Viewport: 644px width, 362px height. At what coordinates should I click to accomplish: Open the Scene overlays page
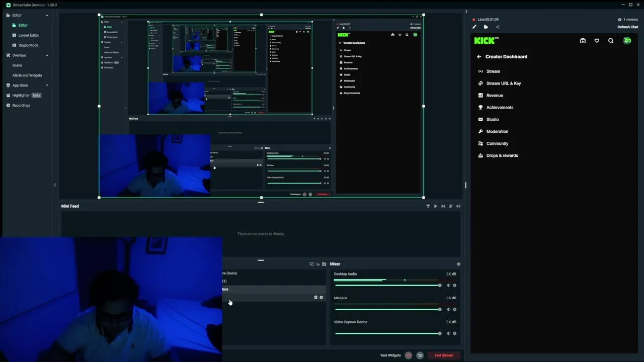pyautogui.click(x=17, y=65)
